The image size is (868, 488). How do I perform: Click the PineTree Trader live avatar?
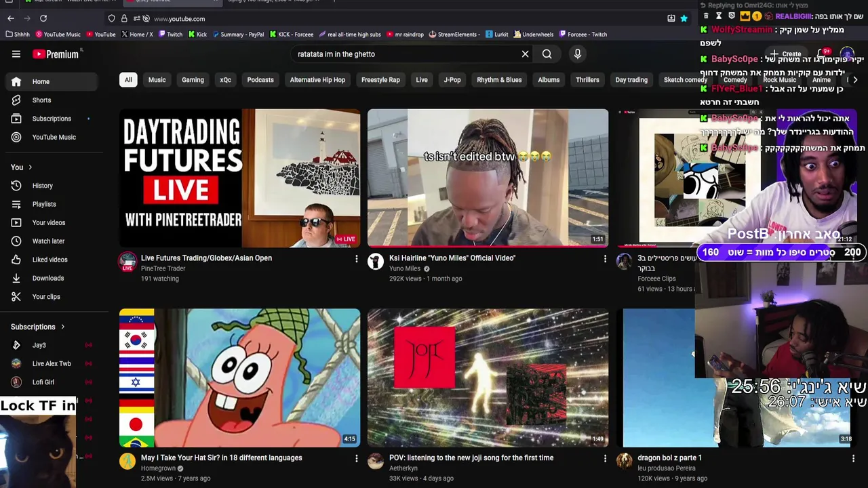coord(127,262)
